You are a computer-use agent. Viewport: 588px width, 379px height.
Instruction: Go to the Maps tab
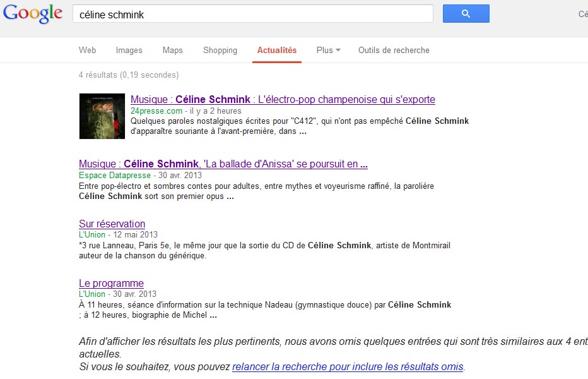[x=172, y=51]
